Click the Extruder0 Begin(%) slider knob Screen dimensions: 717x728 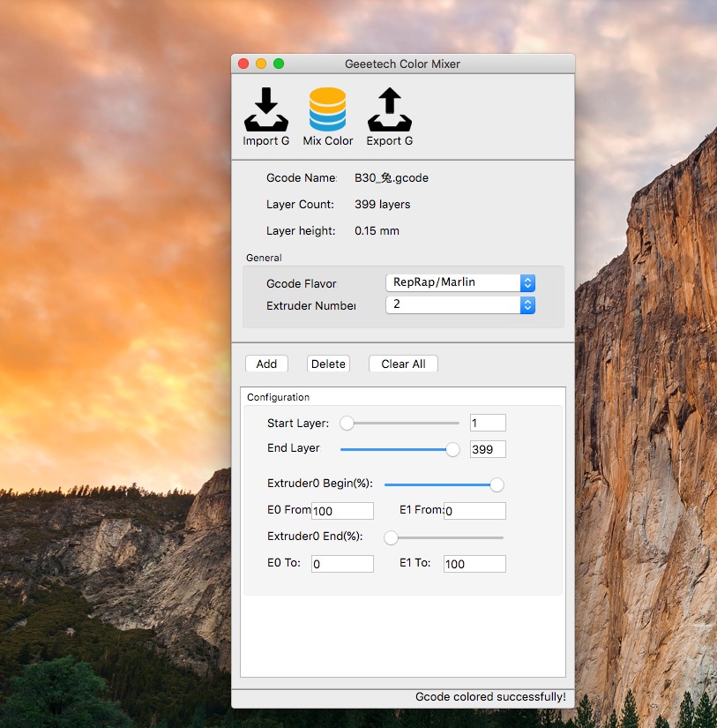[x=497, y=484]
